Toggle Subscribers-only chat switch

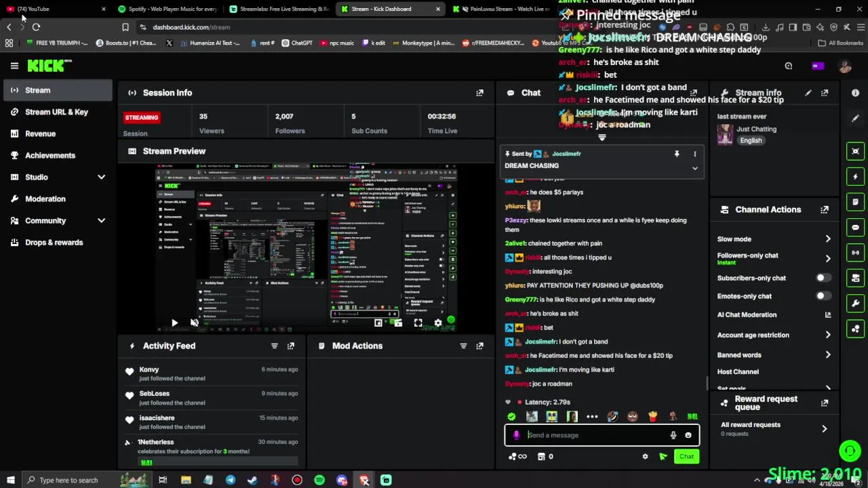click(x=823, y=278)
